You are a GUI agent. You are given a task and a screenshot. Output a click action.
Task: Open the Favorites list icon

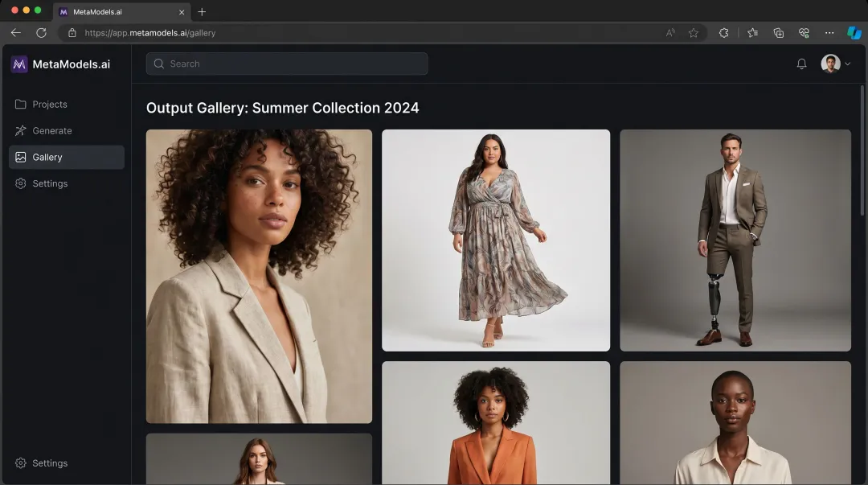coord(752,33)
